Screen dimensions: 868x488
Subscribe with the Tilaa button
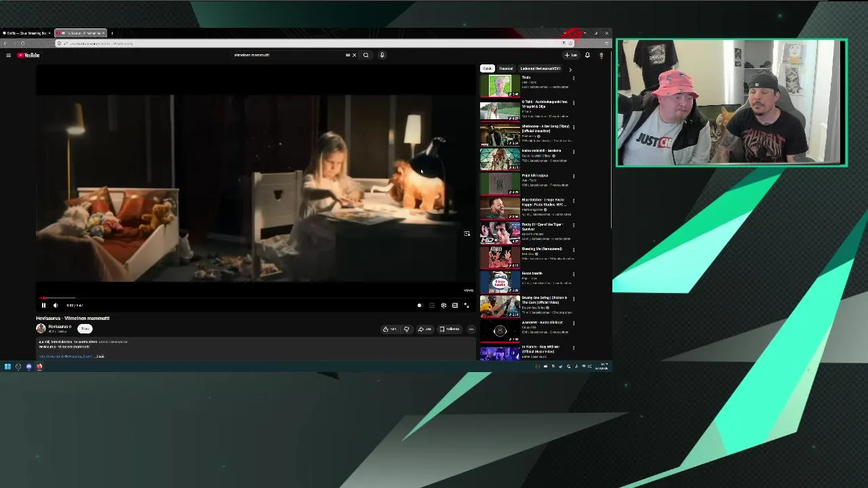pyautogui.click(x=85, y=329)
